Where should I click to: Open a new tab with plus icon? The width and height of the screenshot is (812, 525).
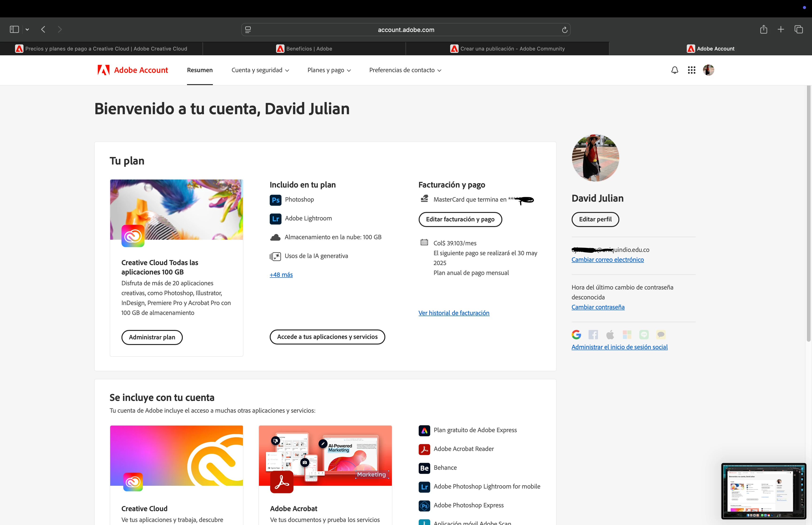click(781, 30)
